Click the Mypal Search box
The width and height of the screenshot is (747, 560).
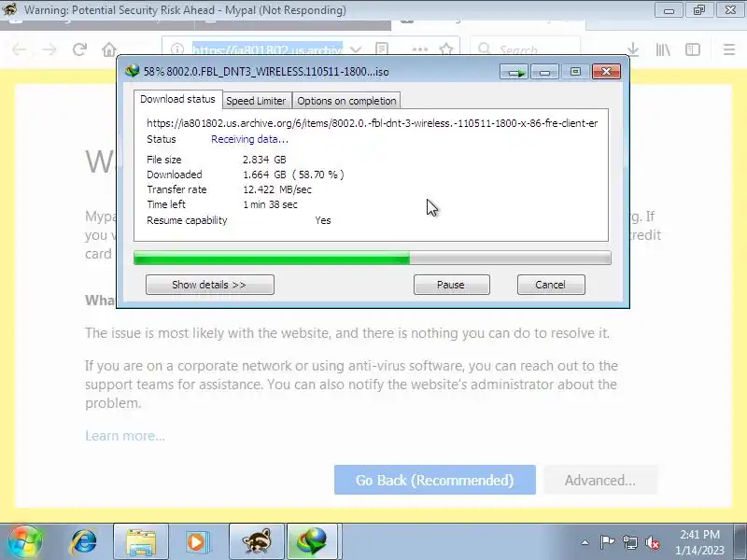click(x=526, y=49)
